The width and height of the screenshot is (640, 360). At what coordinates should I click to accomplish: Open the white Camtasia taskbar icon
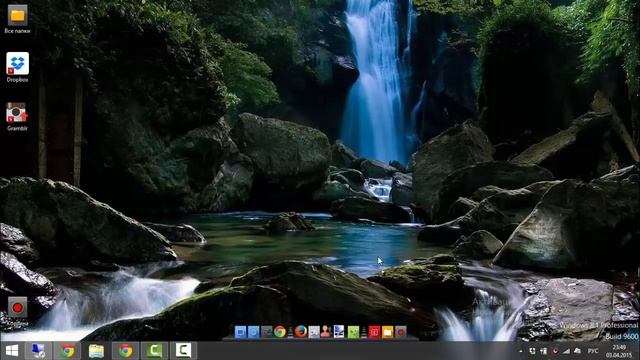click(183, 351)
